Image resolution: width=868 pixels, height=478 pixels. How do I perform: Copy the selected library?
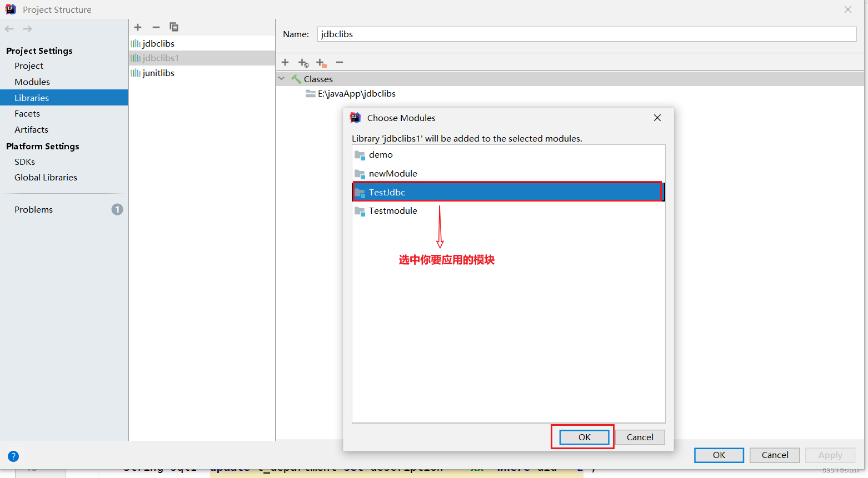pyautogui.click(x=174, y=27)
